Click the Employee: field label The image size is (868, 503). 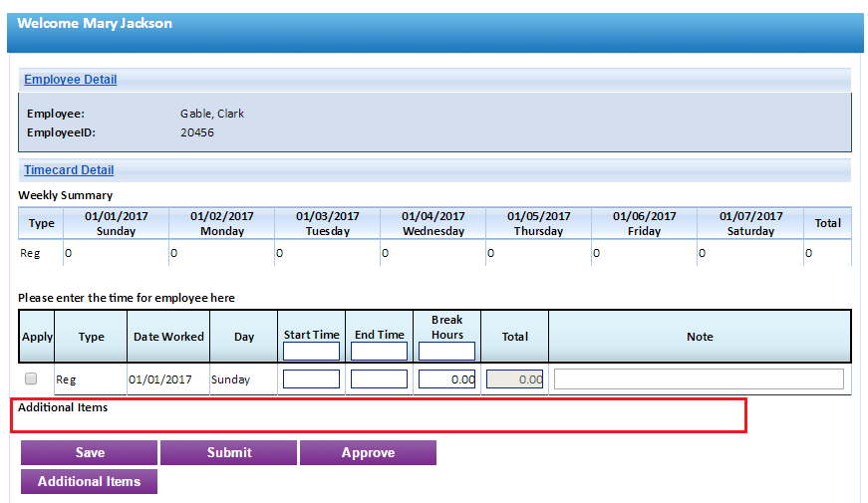pyautogui.click(x=56, y=114)
